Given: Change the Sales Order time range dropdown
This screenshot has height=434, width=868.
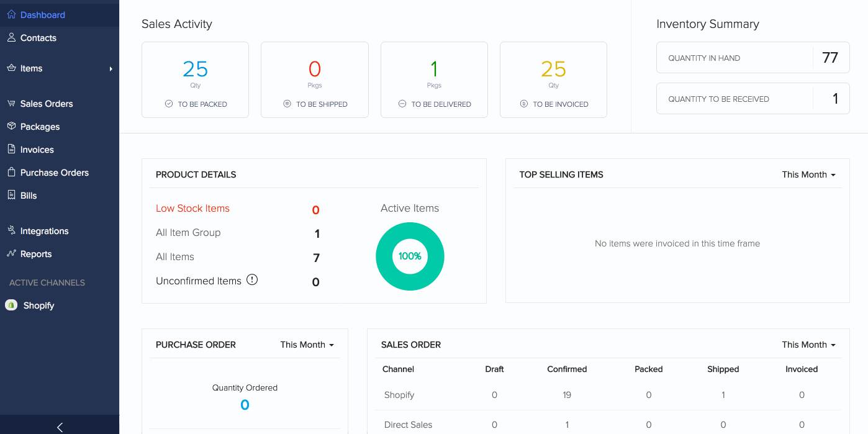Looking at the screenshot, I should point(808,345).
